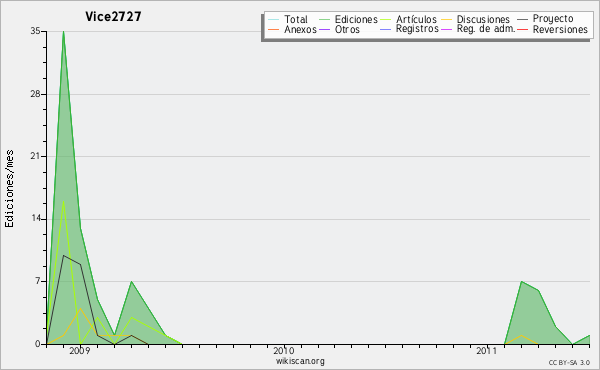
Task: Click the 2009 x-axis label
Action: click(x=80, y=350)
